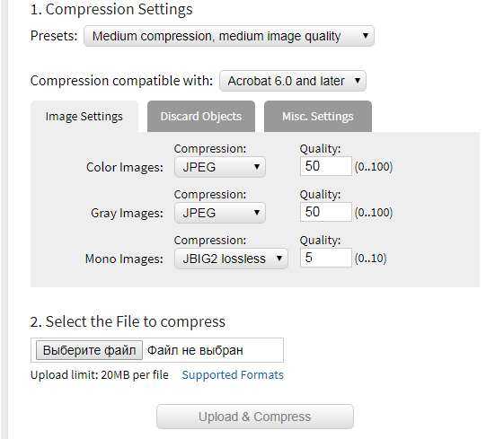Select the Mono Images quality field
Screen dimensions: 504x439
326,258
